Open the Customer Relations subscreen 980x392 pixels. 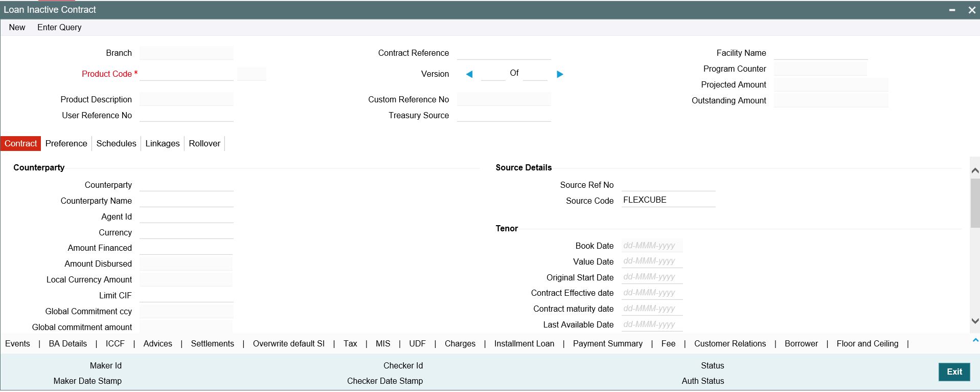(x=730, y=344)
